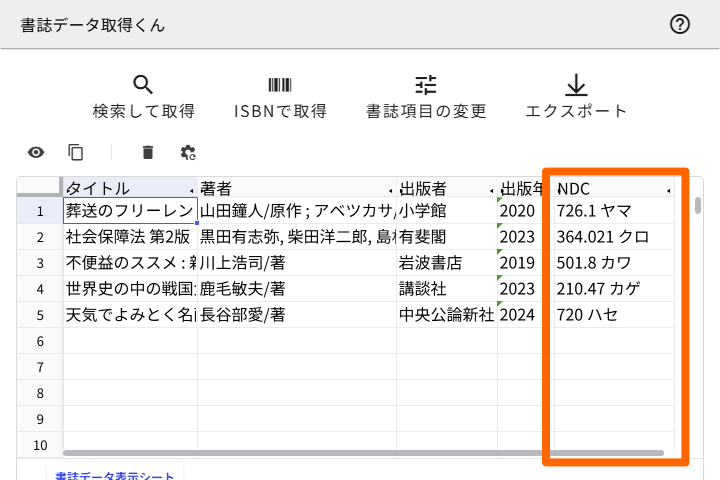720x480 pixels.
Task: Switch to 書誌データ表示シート sheet tab
Action: pyautogui.click(x=114, y=476)
